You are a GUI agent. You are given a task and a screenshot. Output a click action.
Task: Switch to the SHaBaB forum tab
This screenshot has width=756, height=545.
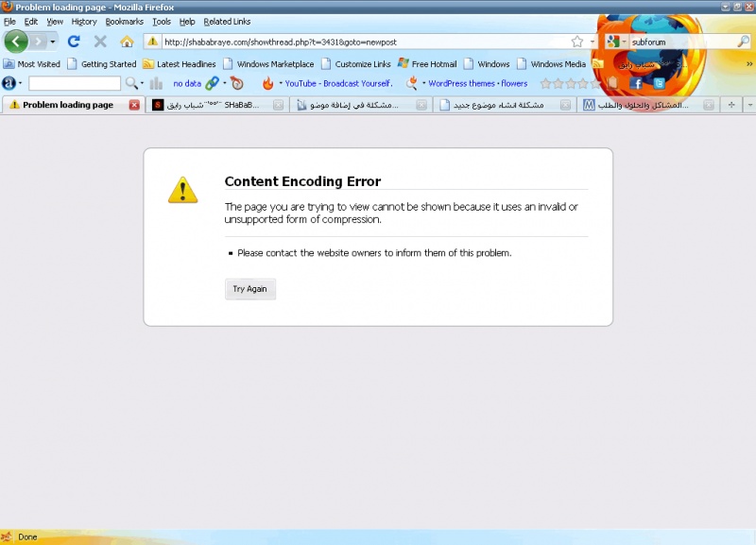pyautogui.click(x=213, y=105)
